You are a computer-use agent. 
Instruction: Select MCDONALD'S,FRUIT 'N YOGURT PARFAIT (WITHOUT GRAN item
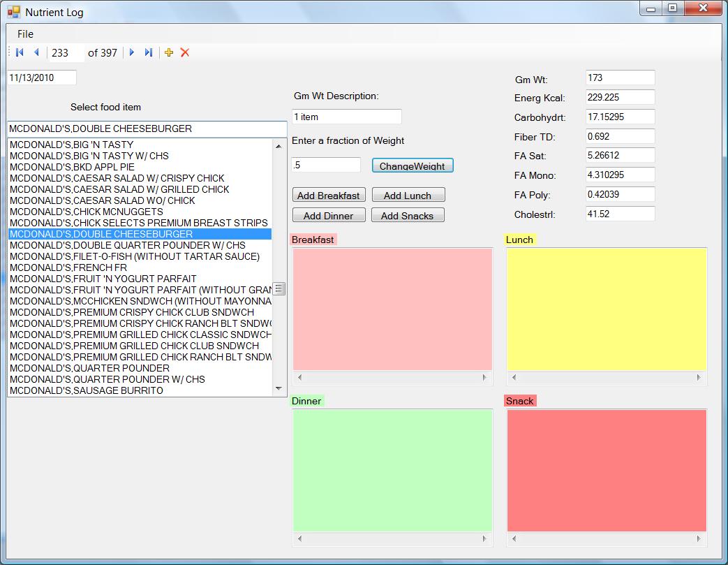[140, 289]
